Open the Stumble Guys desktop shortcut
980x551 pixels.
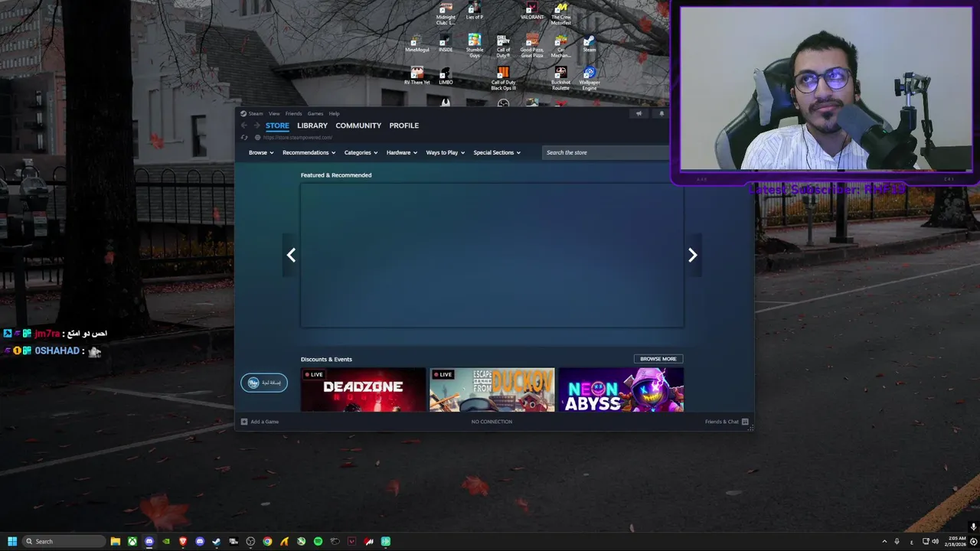pos(475,46)
